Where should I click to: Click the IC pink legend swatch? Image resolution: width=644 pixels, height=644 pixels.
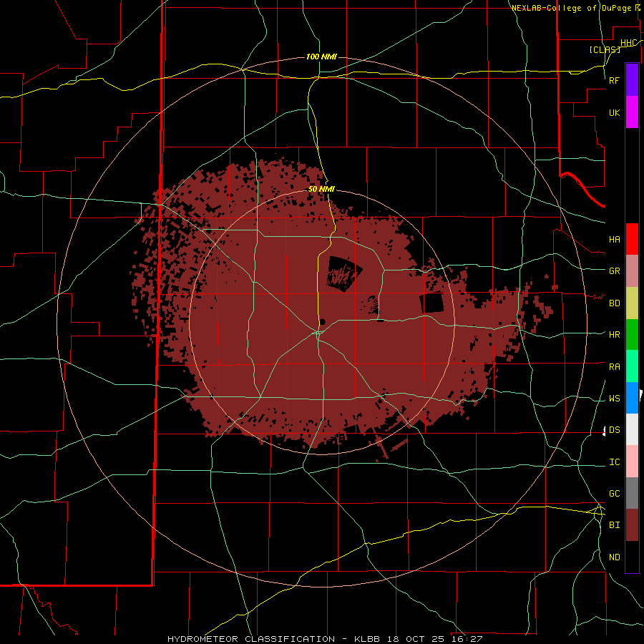(x=632, y=462)
